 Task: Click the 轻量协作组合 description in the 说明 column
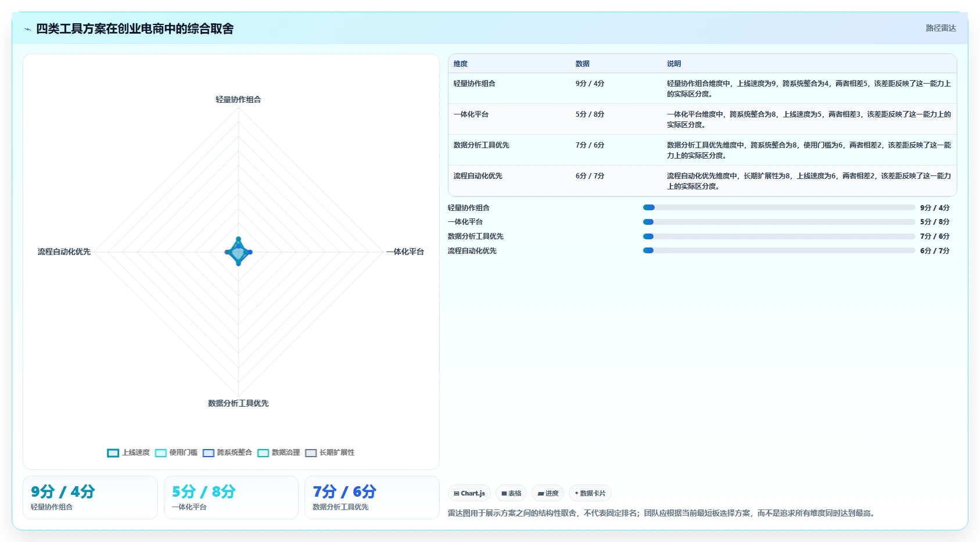[809, 89]
